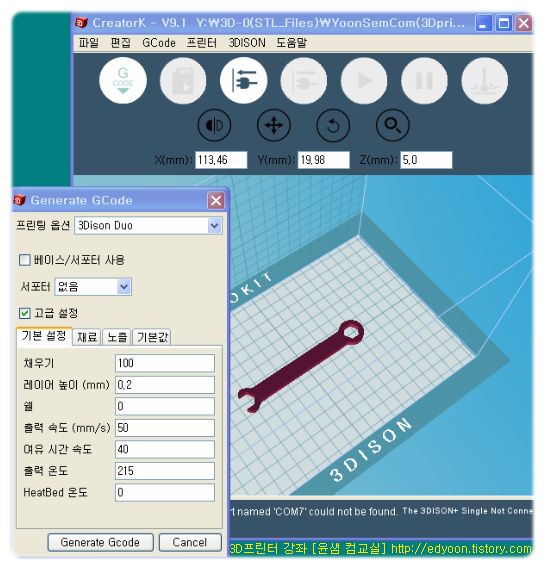Switch to the 기본값 tab
This screenshot has width=546, height=569.
click(x=152, y=337)
